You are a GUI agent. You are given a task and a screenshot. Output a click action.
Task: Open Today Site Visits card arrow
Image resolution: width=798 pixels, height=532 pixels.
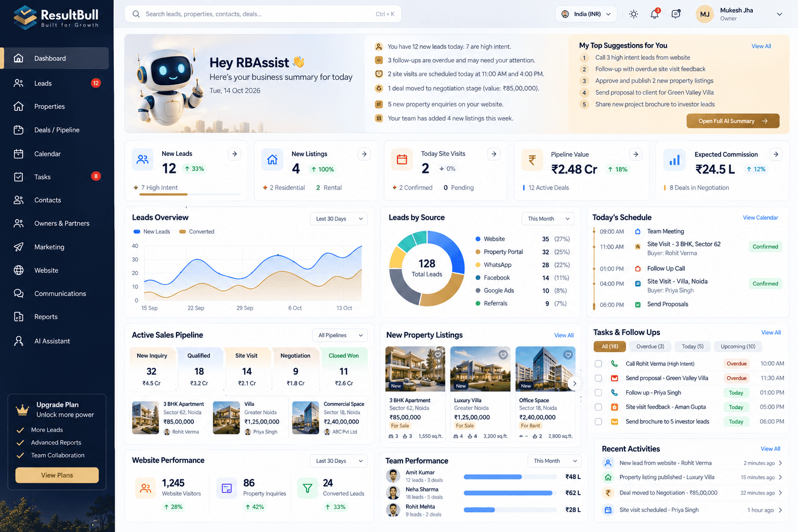point(494,154)
